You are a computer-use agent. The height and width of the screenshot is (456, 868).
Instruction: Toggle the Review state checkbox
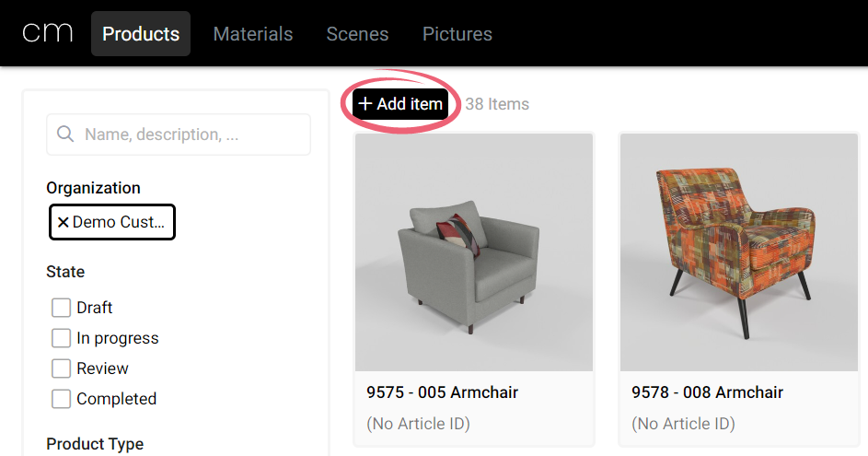62,368
